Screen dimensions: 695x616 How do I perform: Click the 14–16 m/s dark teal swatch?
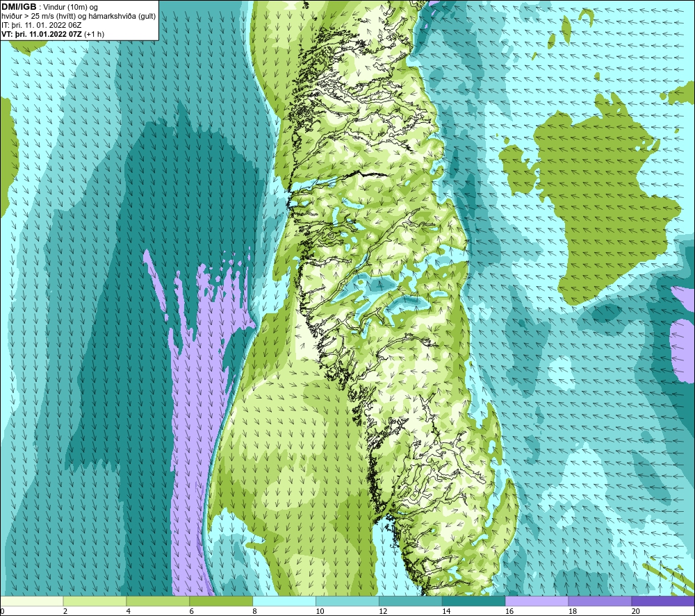[x=474, y=601]
